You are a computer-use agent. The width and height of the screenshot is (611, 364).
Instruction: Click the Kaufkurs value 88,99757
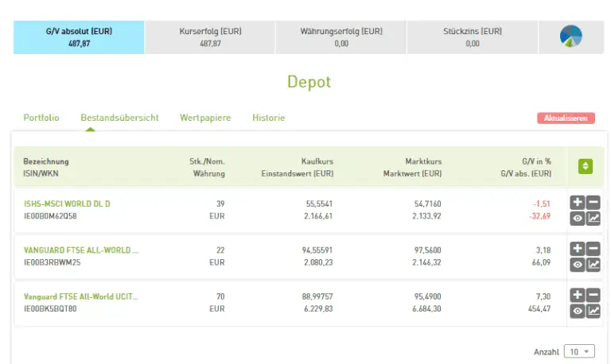pyautogui.click(x=317, y=296)
